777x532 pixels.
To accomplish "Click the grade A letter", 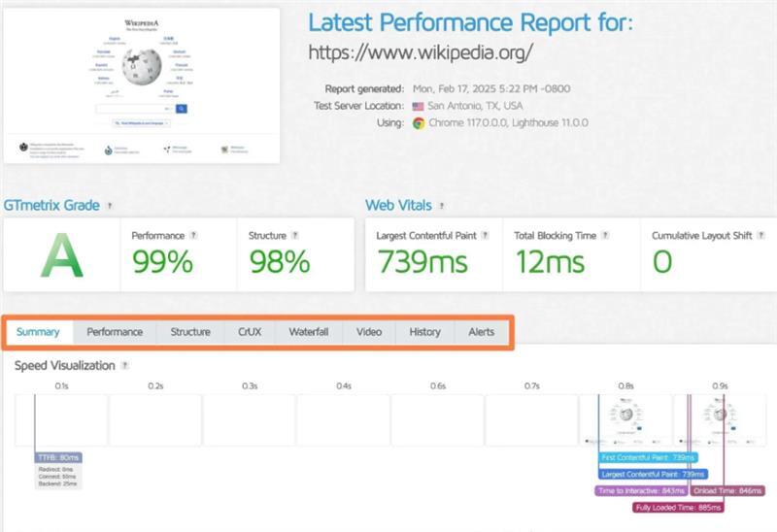I will pyautogui.click(x=62, y=255).
